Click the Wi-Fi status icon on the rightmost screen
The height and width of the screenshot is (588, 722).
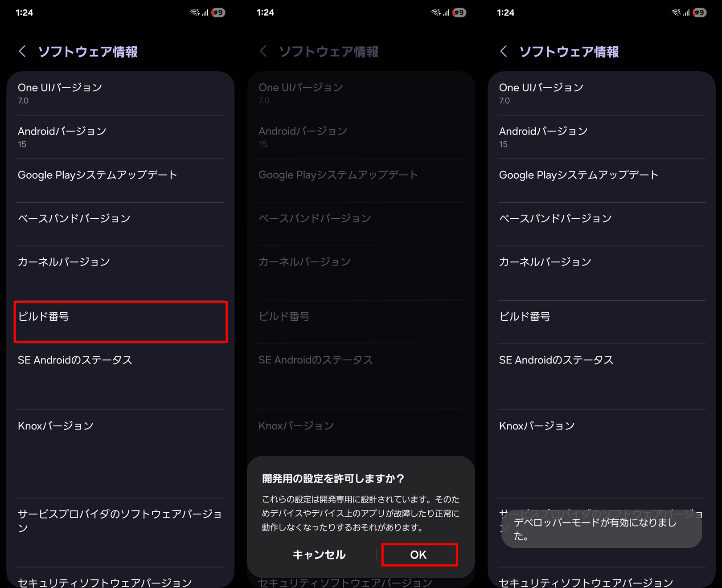point(676,12)
